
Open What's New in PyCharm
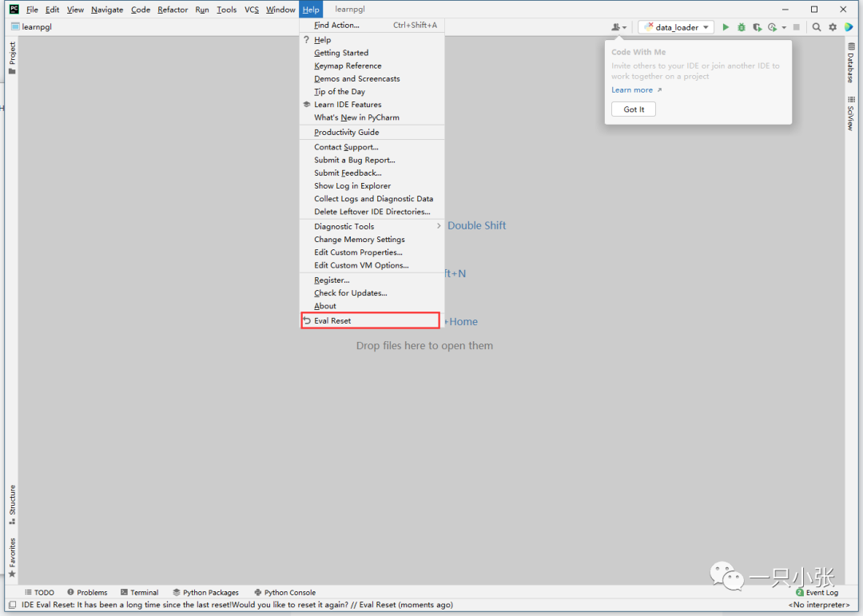[x=372, y=117]
